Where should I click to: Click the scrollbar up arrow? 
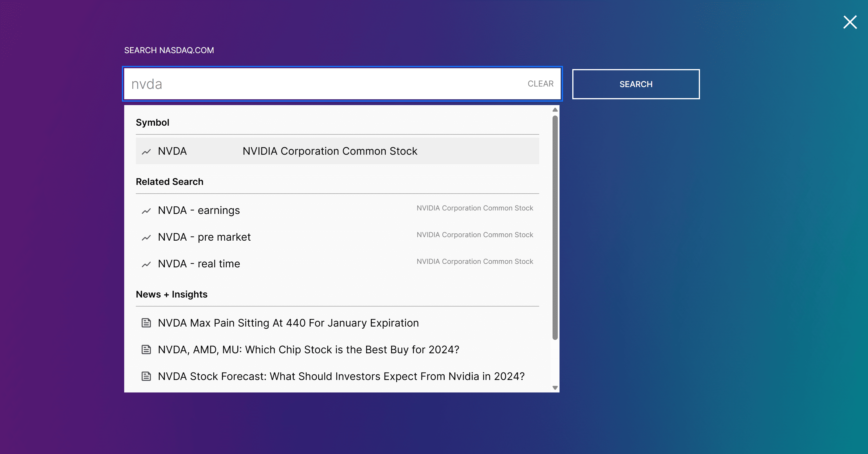555,110
